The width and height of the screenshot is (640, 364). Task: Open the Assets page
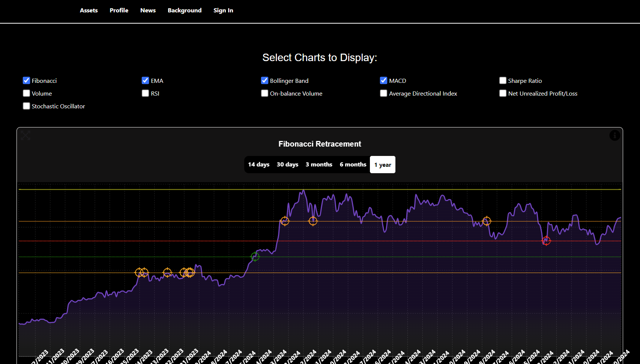(89, 10)
